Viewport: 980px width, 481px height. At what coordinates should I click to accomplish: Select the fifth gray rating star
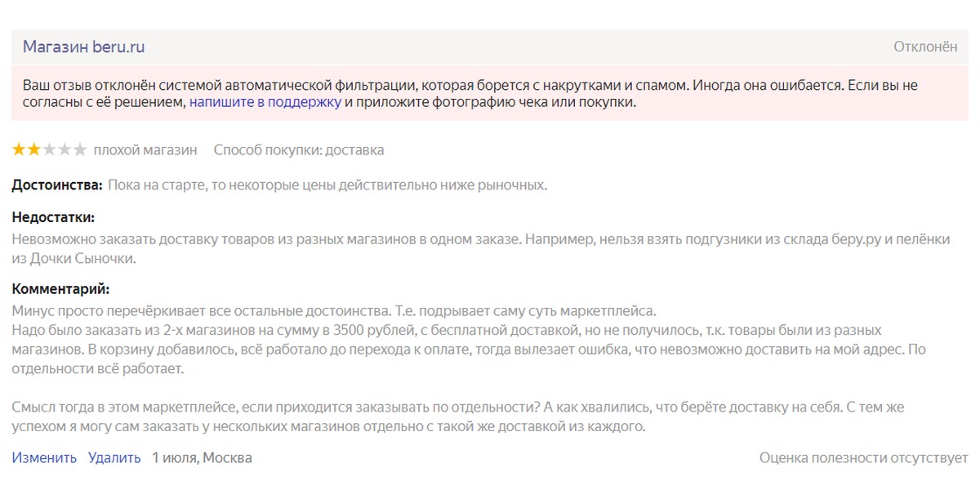[x=79, y=149]
